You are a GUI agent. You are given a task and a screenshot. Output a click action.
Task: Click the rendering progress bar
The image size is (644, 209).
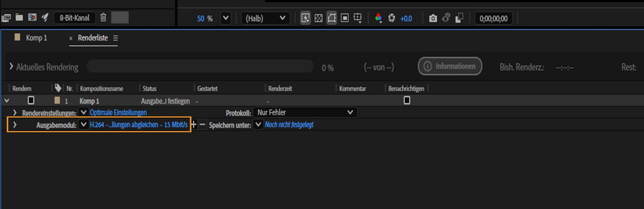(200, 66)
